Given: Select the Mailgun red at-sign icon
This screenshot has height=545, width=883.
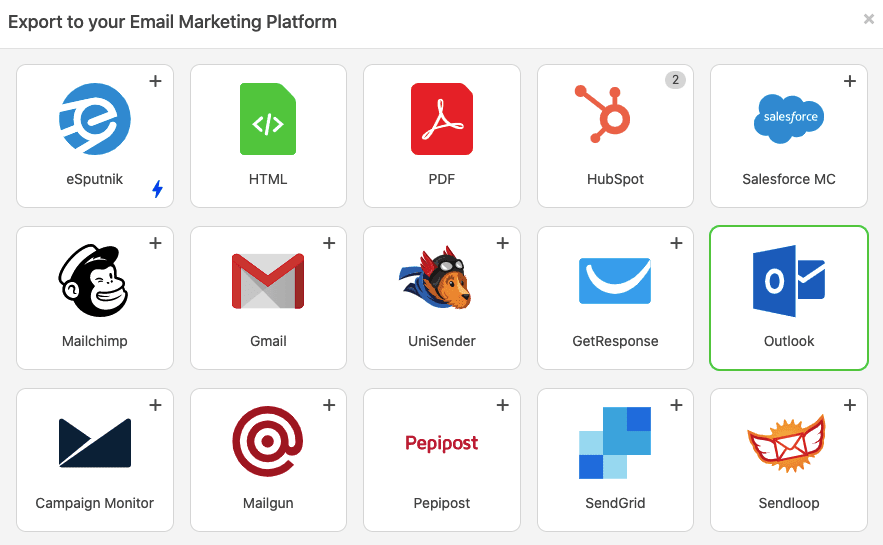Looking at the screenshot, I should 268,441.
